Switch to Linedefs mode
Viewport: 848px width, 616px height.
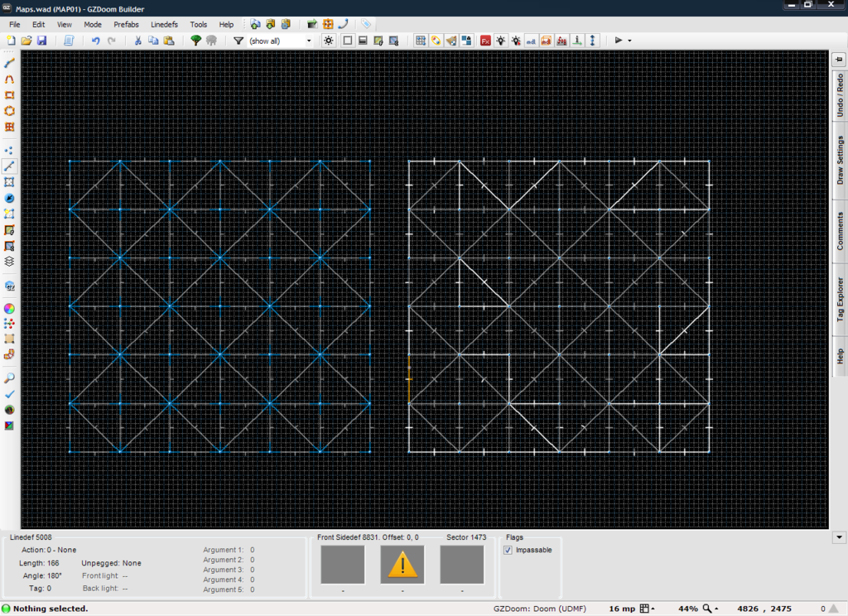tap(9, 166)
